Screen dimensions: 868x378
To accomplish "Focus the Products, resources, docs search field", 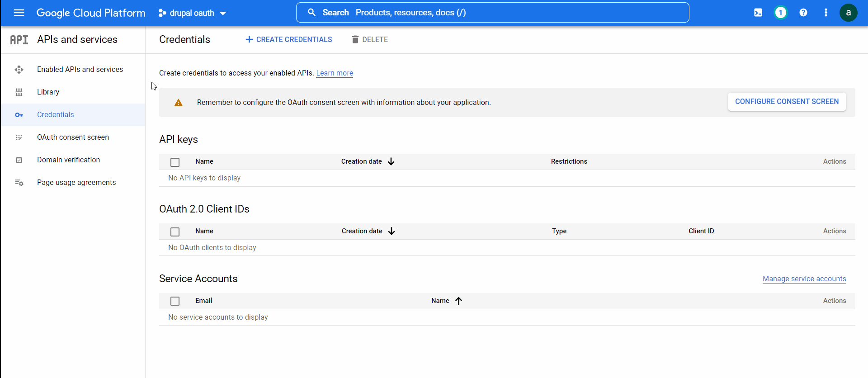I will click(x=493, y=13).
